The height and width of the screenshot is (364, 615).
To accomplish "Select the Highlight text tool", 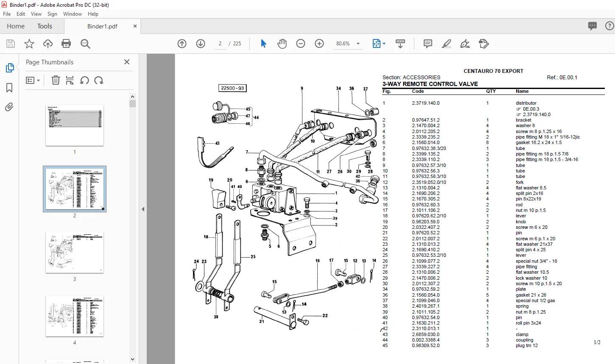I will coord(447,44).
